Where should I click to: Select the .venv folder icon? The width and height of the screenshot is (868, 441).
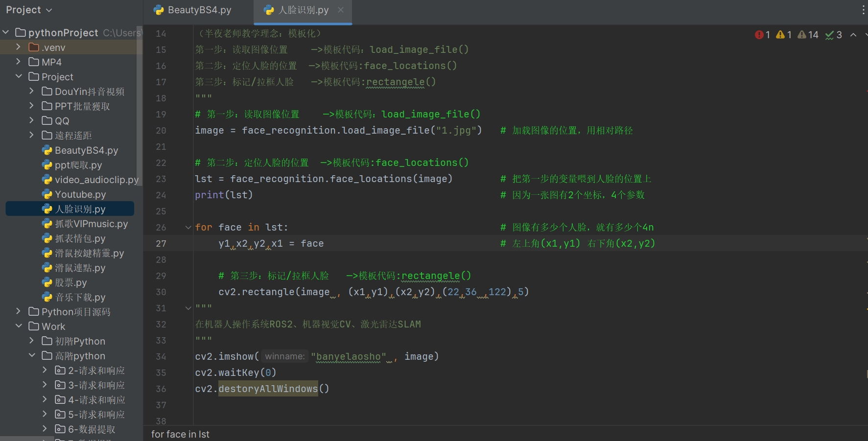[34, 47]
